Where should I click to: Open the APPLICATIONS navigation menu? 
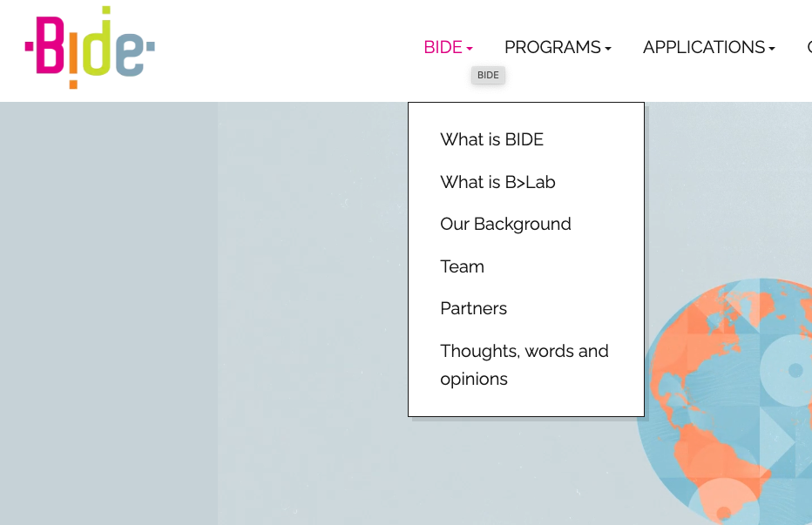point(704,48)
